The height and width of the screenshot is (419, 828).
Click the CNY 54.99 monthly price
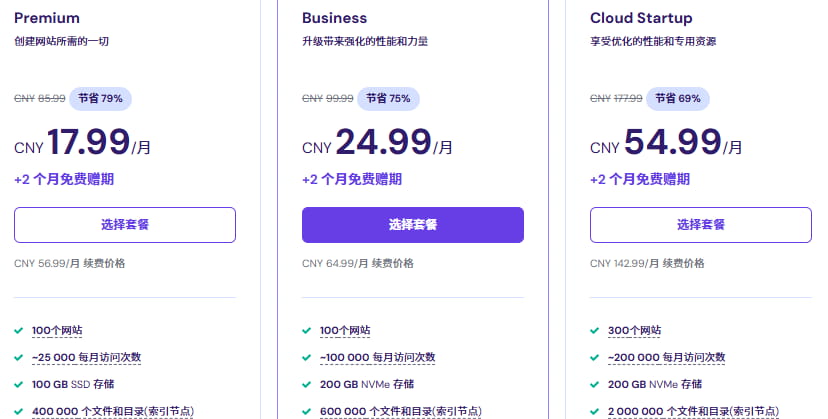[666, 143]
